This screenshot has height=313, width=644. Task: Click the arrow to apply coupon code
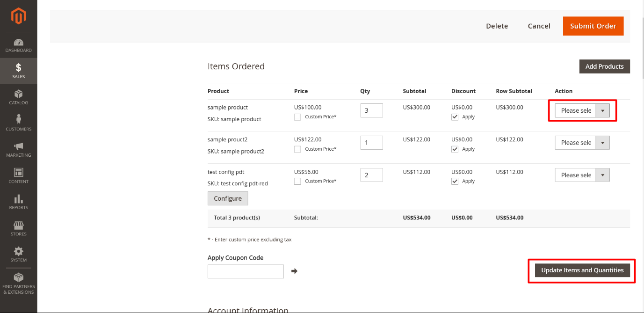(x=294, y=271)
